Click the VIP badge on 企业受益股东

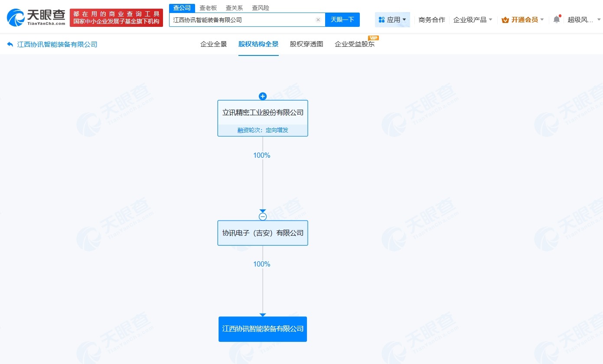[374, 38]
